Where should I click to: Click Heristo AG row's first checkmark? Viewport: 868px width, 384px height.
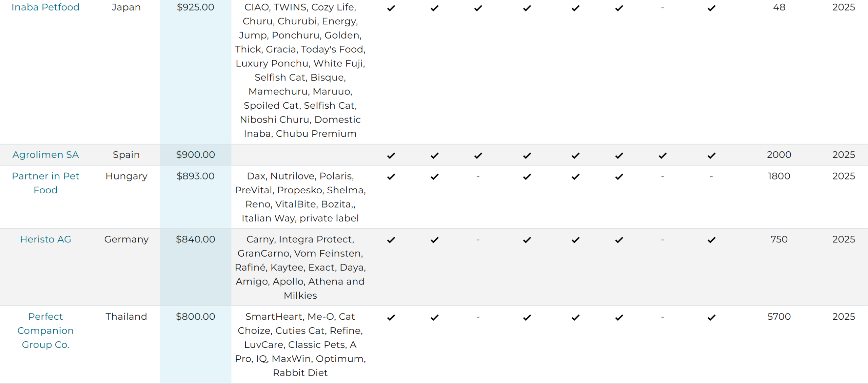[x=391, y=240]
